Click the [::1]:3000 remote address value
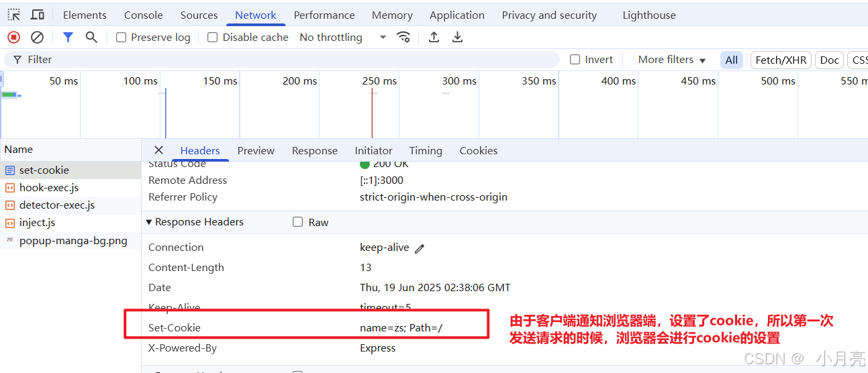 (381, 180)
